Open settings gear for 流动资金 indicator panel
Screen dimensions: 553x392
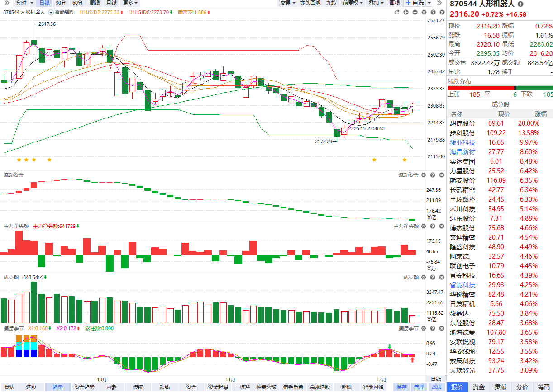[424, 175]
